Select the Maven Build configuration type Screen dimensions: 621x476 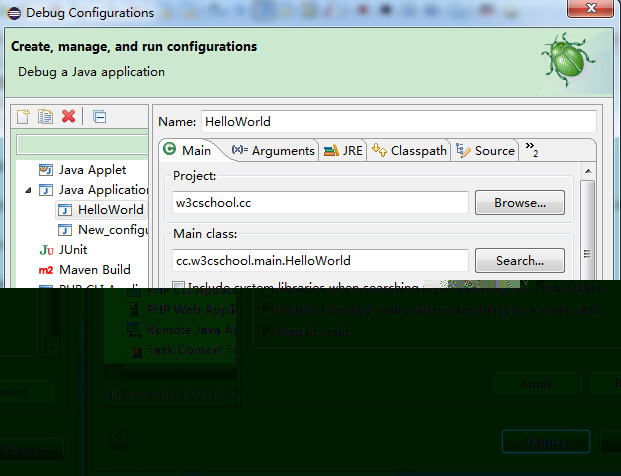pyautogui.click(x=84, y=270)
